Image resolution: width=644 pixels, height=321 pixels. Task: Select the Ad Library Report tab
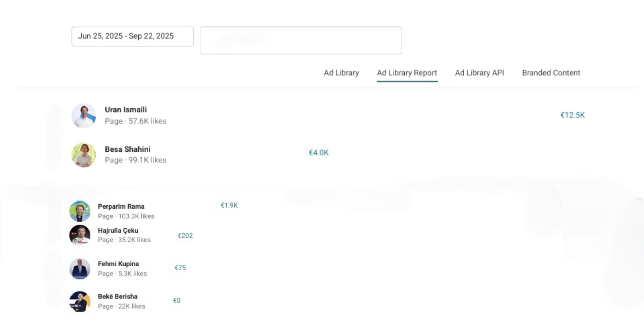coord(407,73)
